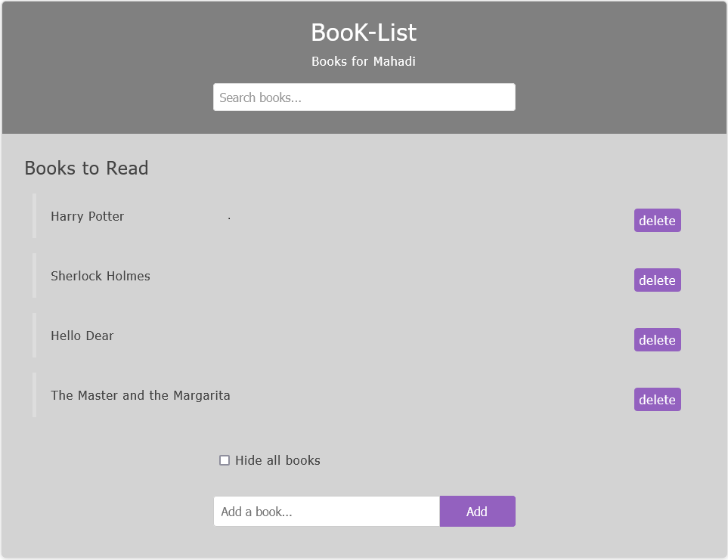Click the BooK-List page title
The width and height of the screenshot is (728, 560).
tap(364, 32)
